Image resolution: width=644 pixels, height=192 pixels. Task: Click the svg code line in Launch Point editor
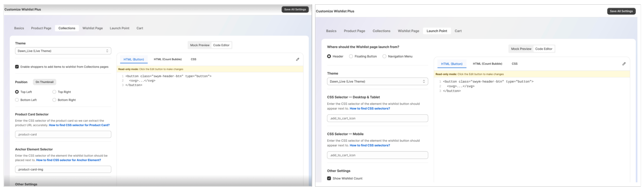[x=461, y=86]
